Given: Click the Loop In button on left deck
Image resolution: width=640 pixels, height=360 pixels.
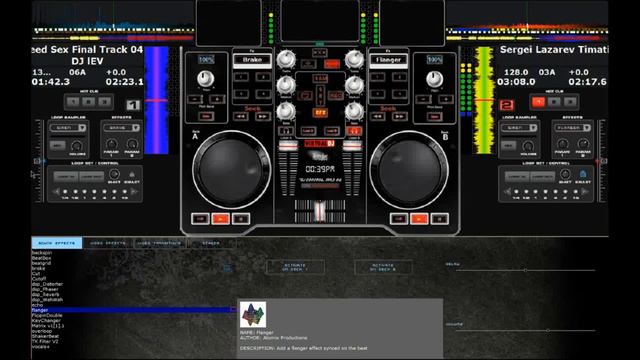Looking at the screenshot, I should coord(66,176).
